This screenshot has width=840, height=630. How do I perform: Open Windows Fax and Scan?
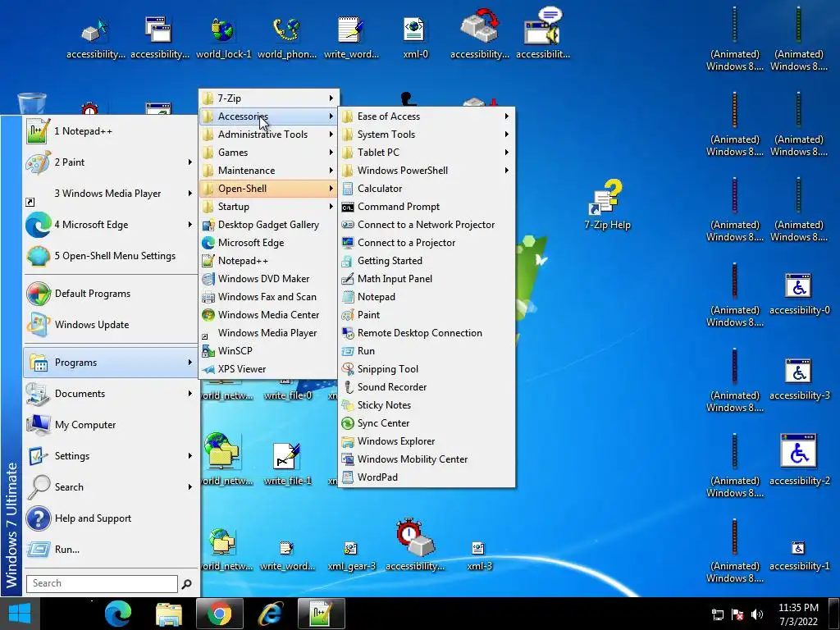[268, 297]
